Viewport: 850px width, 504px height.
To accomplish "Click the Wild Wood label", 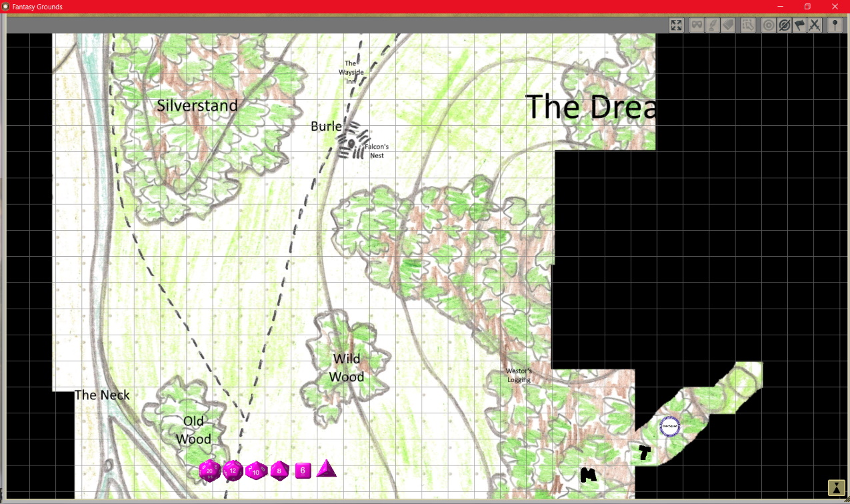I will tap(347, 367).
